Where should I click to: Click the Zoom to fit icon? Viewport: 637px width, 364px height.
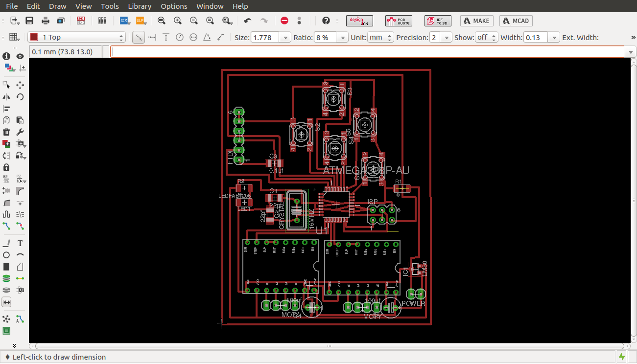pyautogui.click(x=162, y=21)
